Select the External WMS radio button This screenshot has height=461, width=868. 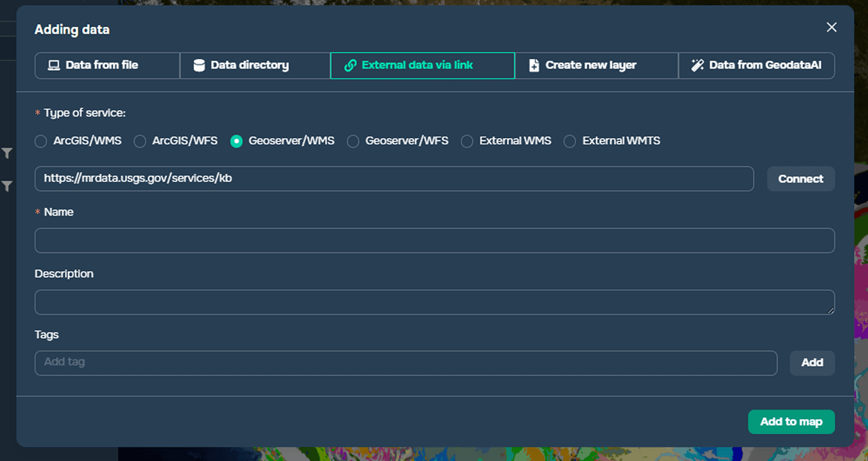click(467, 141)
